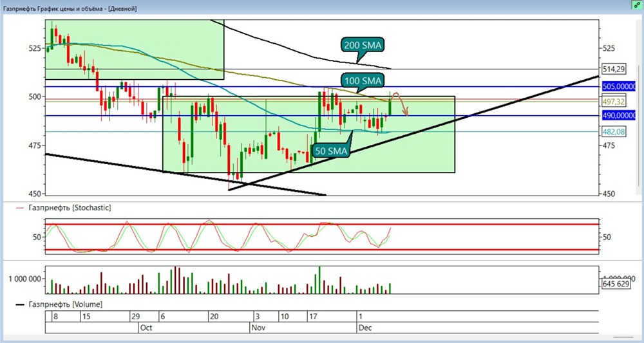
Task: Select the 100 SMA callout label
Action: (363, 80)
